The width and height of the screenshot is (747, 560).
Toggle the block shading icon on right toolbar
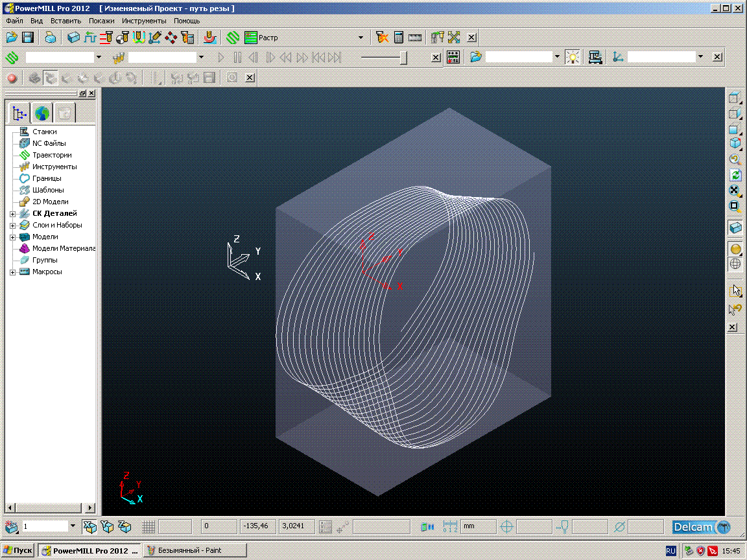coord(735,228)
